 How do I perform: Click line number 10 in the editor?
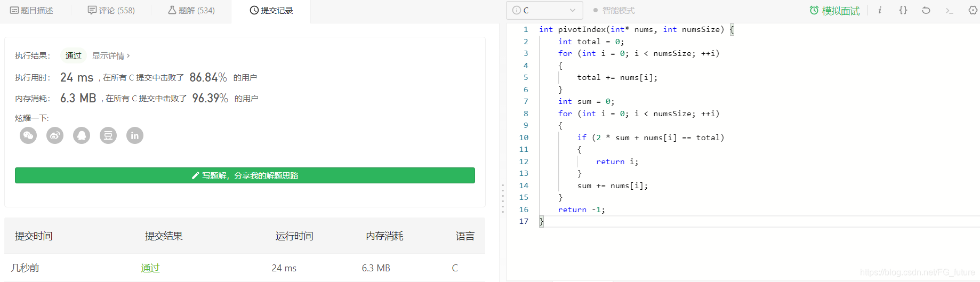[524, 138]
